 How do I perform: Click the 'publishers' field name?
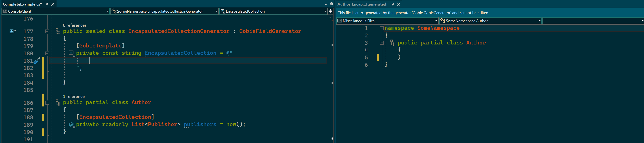(x=200, y=124)
